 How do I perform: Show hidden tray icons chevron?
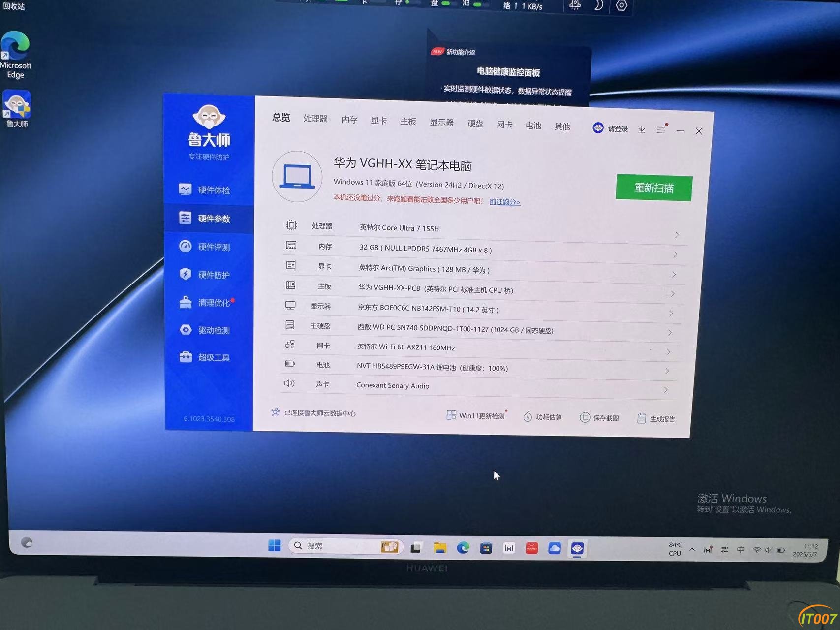tap(692, 549)
